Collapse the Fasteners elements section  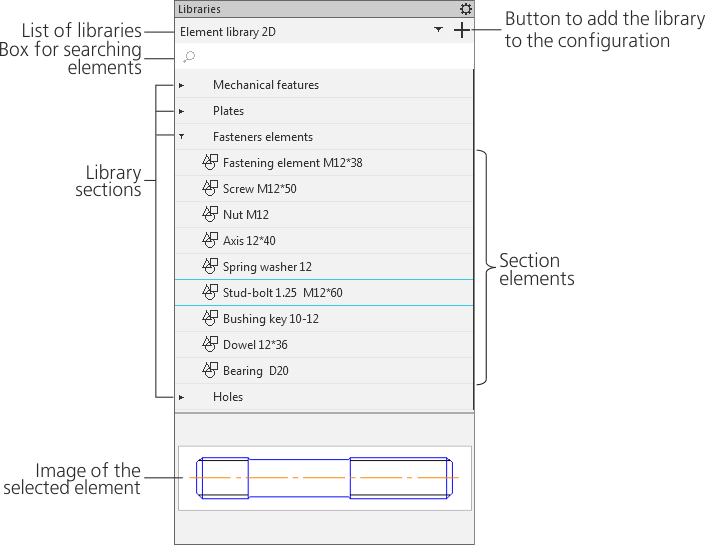pyautogui.click(x=182, y=137)
